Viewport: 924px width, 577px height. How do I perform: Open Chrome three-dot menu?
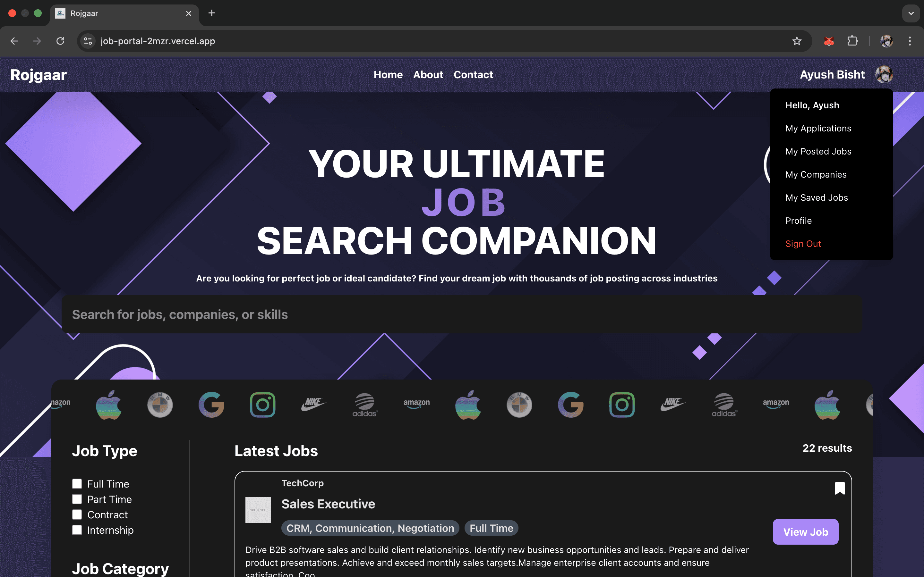pos(910,41)
